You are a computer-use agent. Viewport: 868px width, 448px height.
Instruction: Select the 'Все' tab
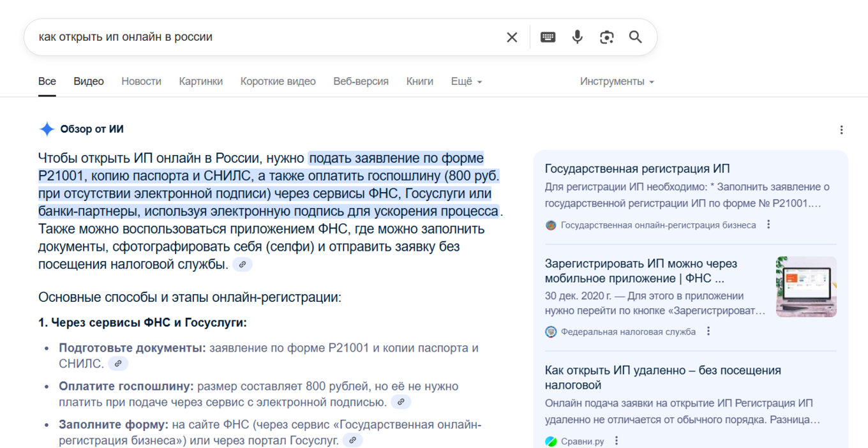pyautogui.click(x=47, y=82)
